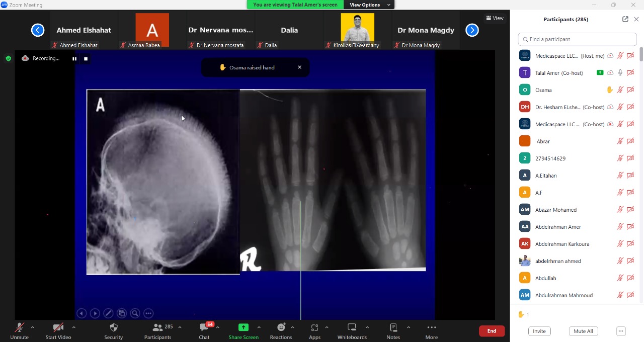Viewport: 644px width, 342px height.
Task: Unmute the microphone
Action: (20, 328)
